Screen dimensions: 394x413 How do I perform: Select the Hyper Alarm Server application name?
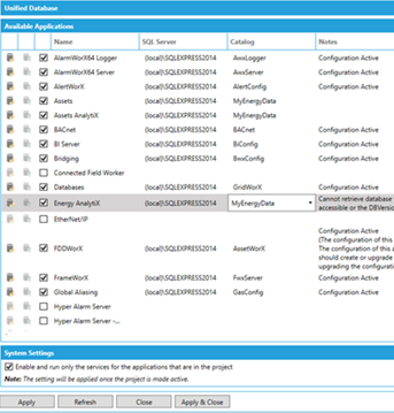pos(82,307)
